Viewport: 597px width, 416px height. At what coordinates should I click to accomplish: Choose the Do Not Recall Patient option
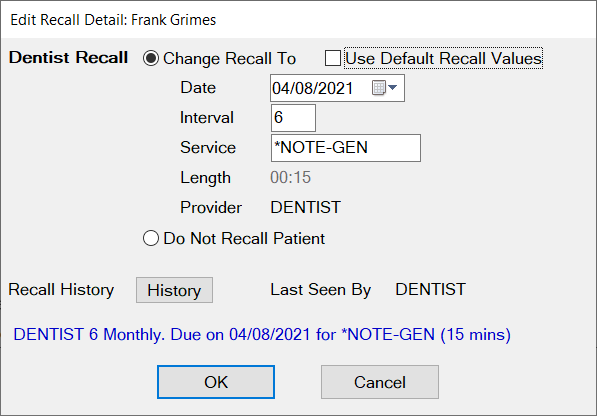(x=151, y=238)
